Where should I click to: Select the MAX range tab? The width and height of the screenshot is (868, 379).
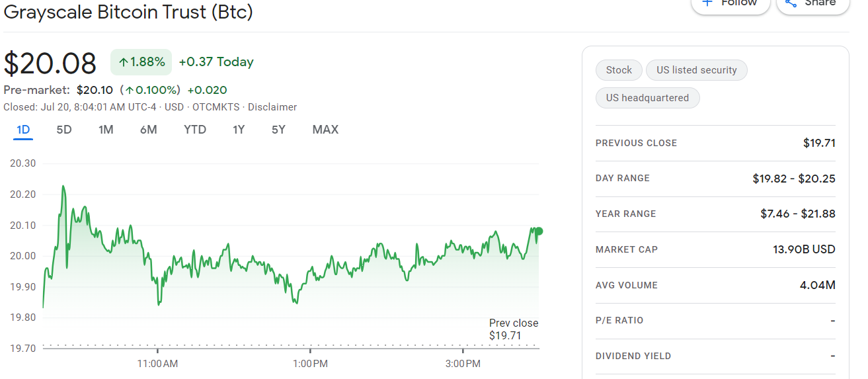[x=325, y=130]
